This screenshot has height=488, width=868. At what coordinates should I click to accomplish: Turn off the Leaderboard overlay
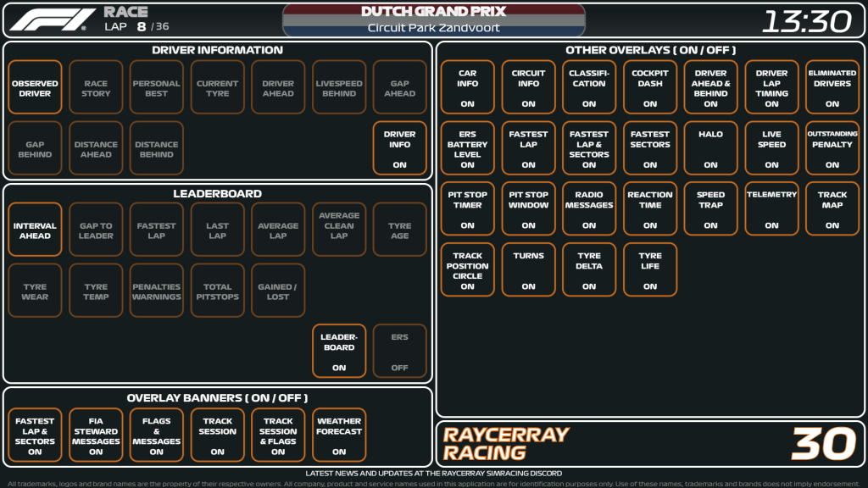pos(339,351)
